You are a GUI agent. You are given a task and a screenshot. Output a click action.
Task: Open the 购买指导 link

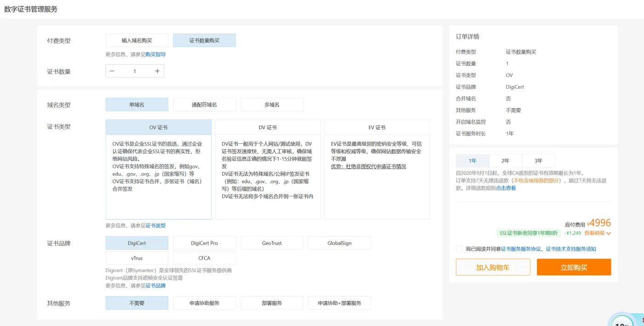coord(155,54)
